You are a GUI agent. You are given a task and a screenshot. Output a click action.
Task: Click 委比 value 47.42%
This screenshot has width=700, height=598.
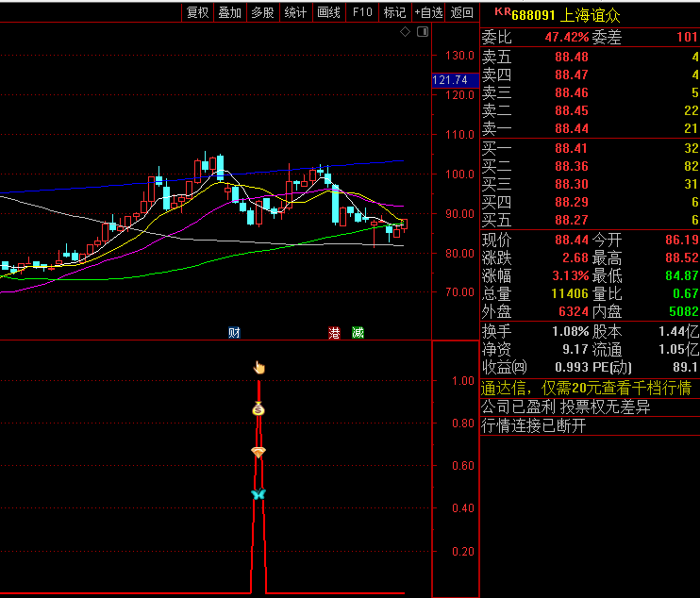pos(567,37)
